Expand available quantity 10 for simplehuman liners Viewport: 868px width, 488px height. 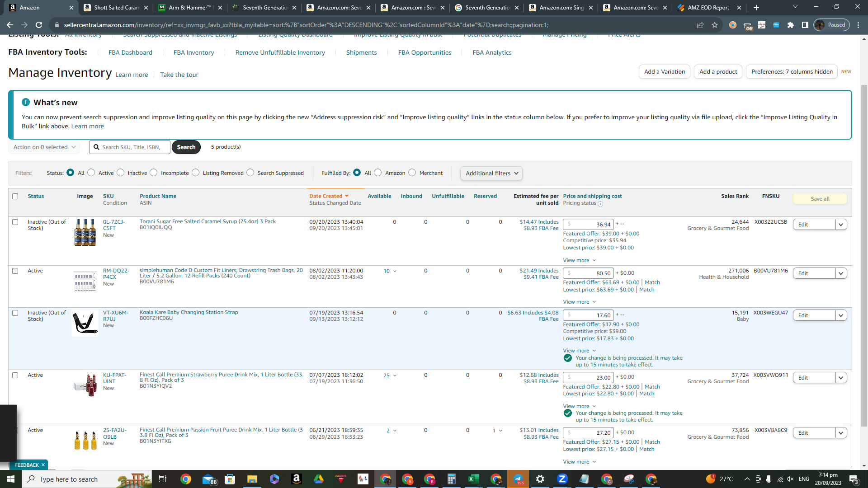[x=390, y=271]
